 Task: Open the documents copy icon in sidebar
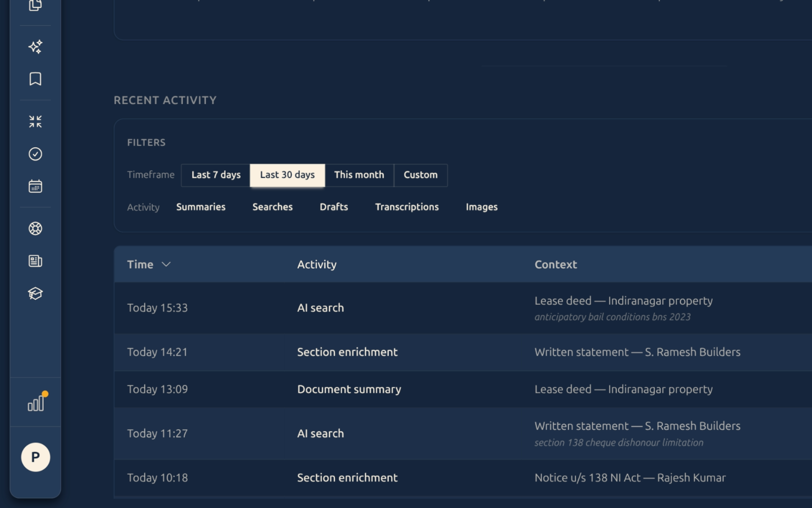(x=35, y=5)
